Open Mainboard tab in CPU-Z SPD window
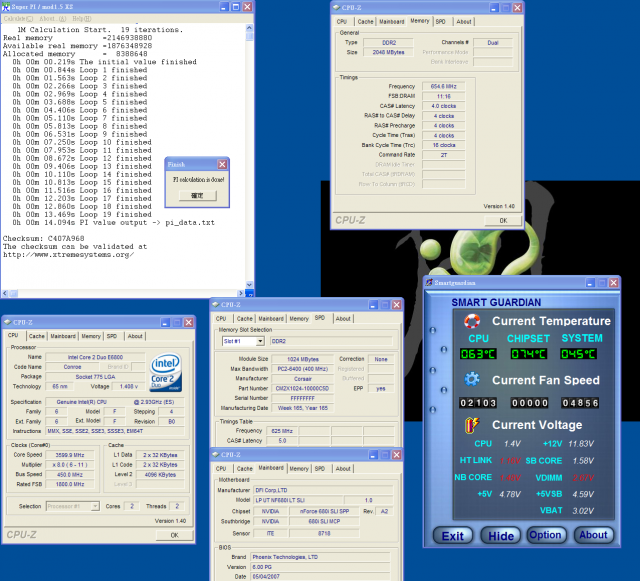640x581 pixels. pos(271,318)
